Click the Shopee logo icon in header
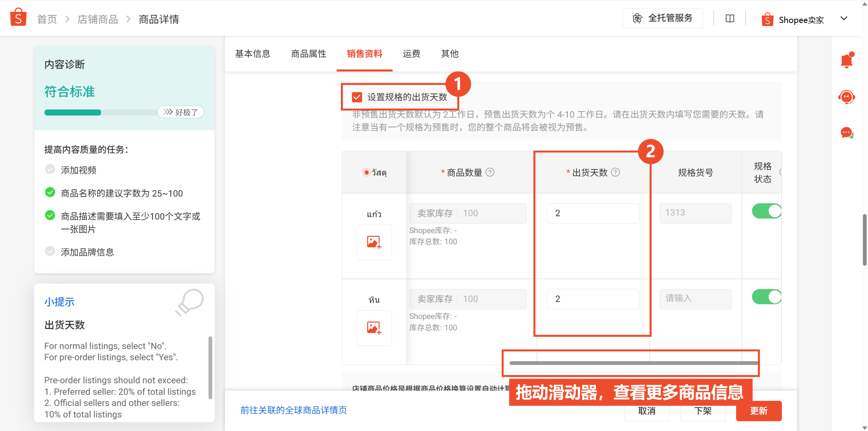Viewport: 868px width, 431px height. click(18, 17)
